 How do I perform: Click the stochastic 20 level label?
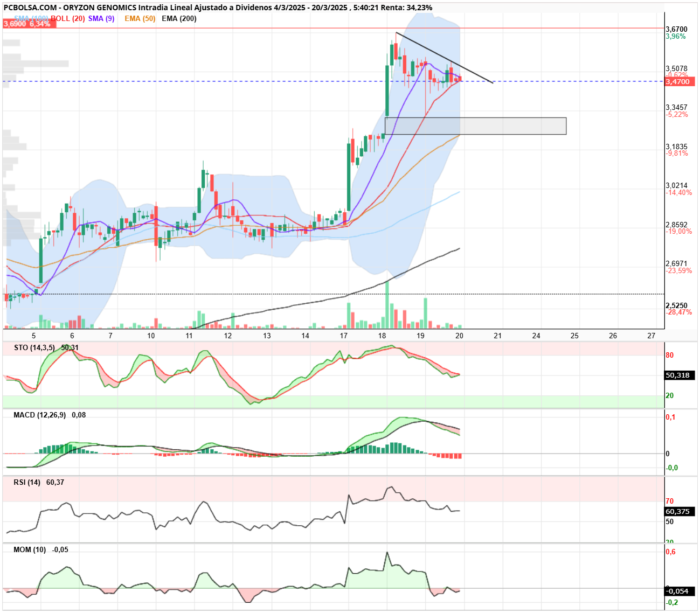coord(669,396)
